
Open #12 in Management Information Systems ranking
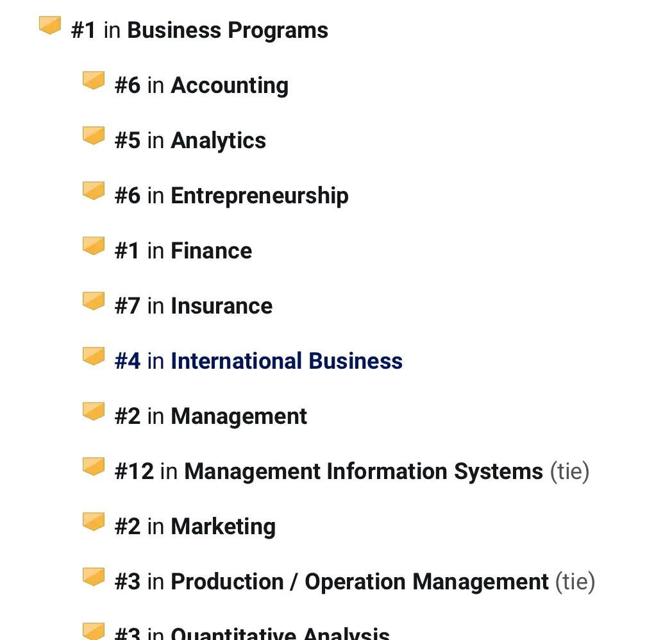click(x=352, y=471)
